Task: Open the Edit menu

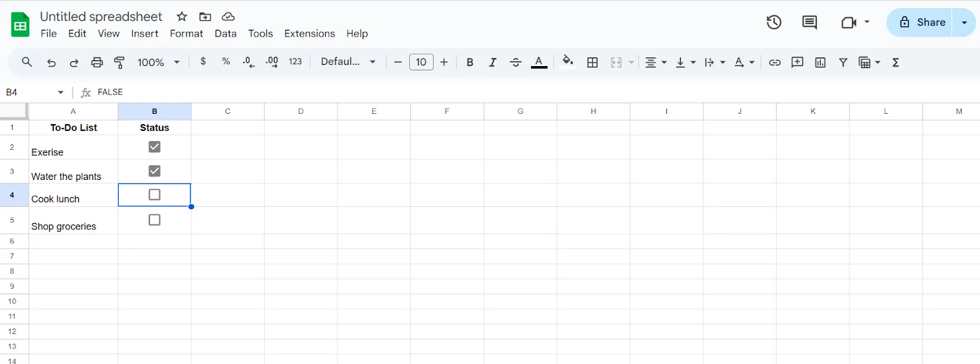Action: click(x=77, y=34)
